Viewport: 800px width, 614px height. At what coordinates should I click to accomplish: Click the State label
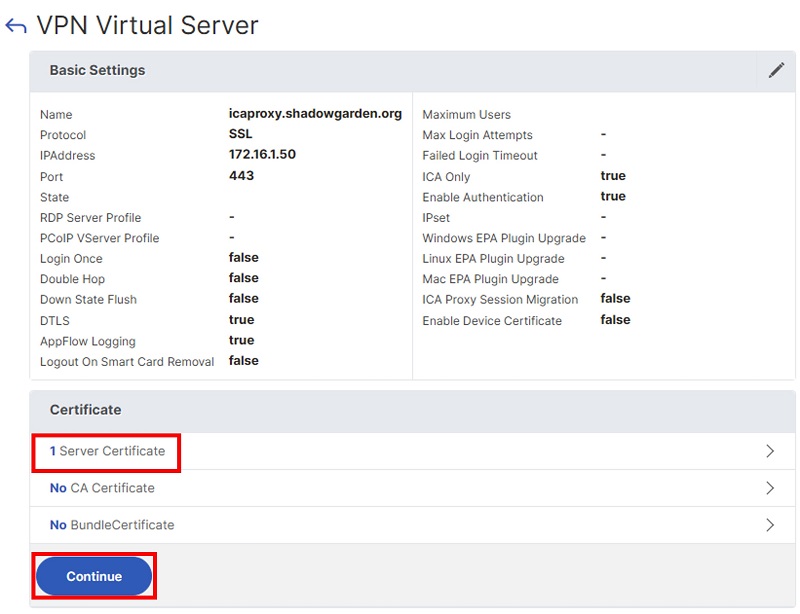coord(54,197)
